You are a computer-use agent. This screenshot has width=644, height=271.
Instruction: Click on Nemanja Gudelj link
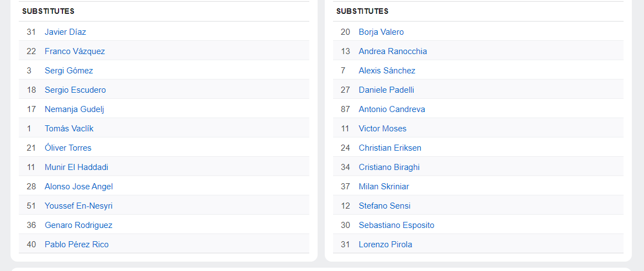[74, 109]
